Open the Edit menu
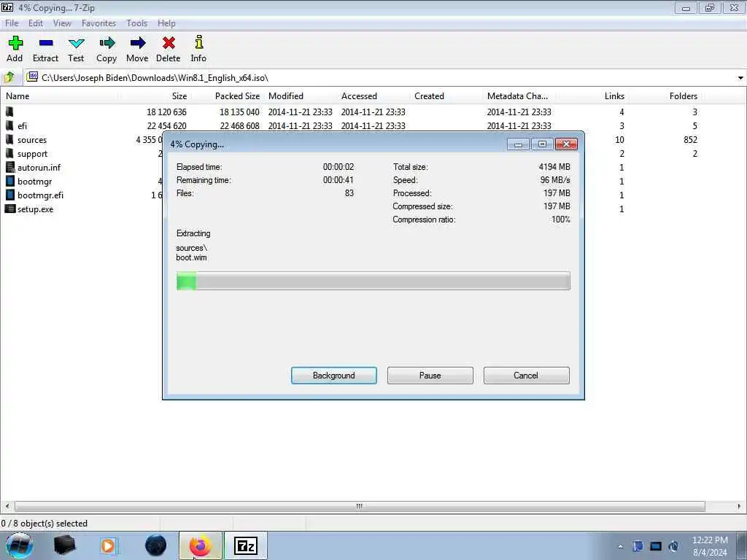The width and height of the screenshot is (747, 560). point(35,23)
